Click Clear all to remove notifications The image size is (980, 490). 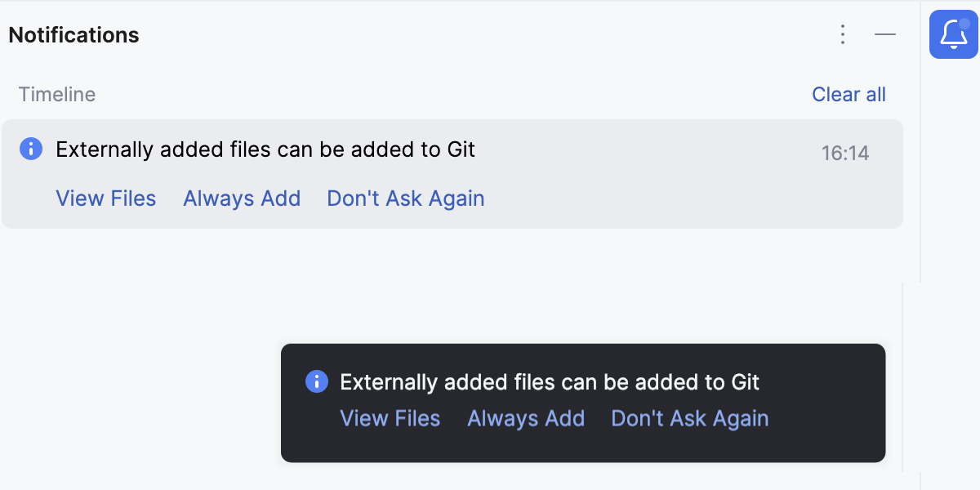coord(849,94)
